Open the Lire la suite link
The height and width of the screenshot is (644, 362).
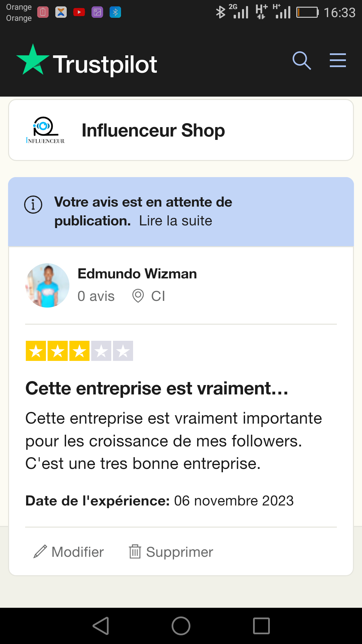click(x=176, y=221)
